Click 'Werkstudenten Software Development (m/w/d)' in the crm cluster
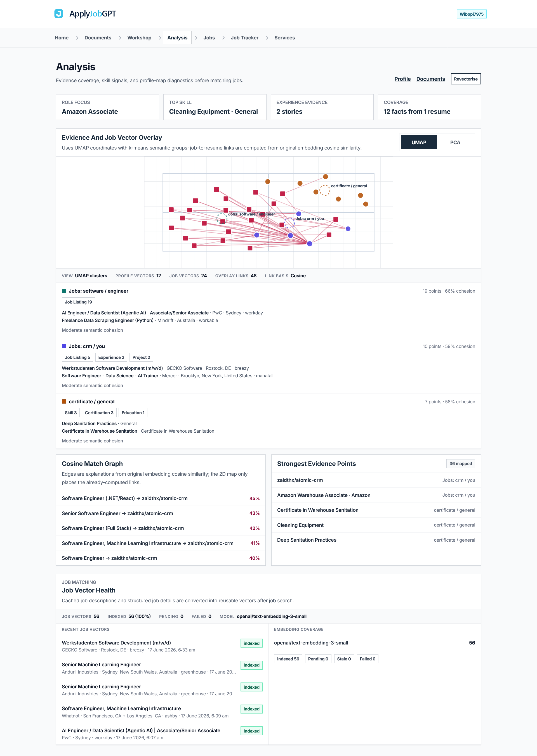 (x=112, y=368)
